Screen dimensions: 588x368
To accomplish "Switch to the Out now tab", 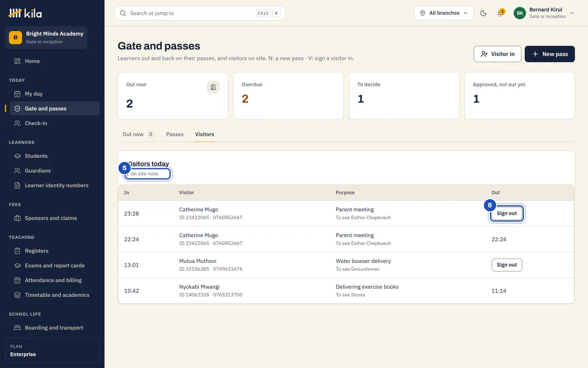I will coord(138,134).
